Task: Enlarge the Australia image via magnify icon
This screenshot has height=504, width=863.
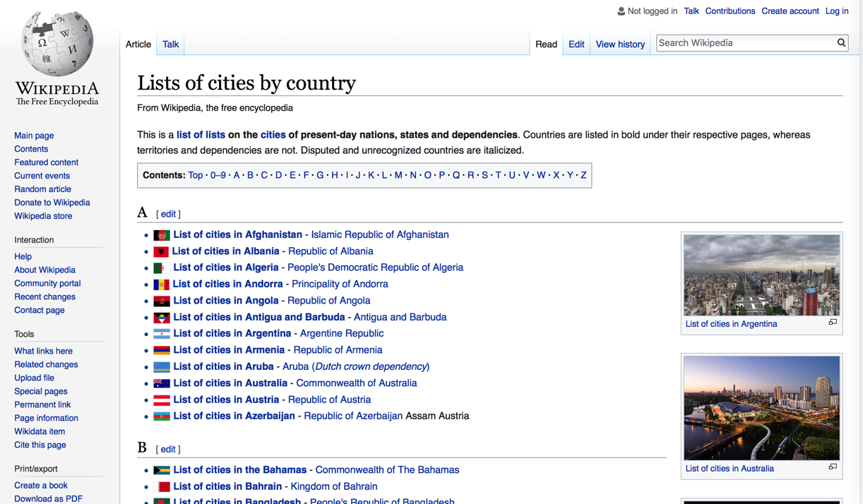Action: 833,467
